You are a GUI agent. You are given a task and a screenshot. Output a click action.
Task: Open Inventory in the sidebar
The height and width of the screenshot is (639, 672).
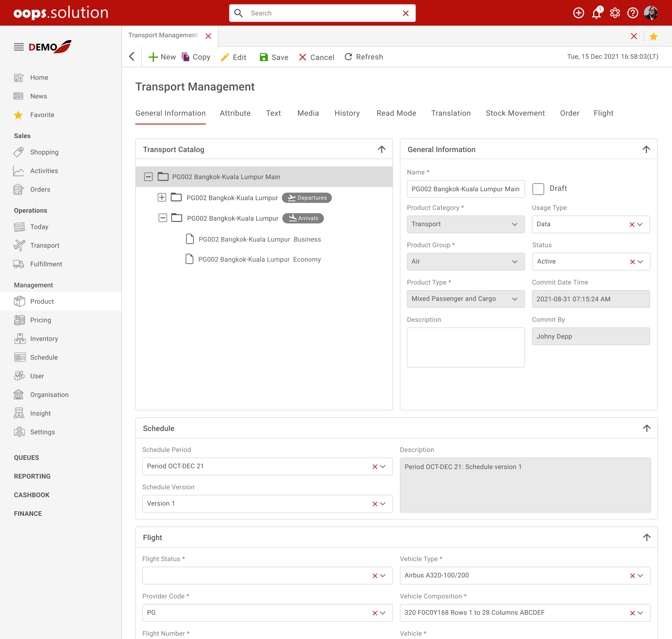[44, 339]
